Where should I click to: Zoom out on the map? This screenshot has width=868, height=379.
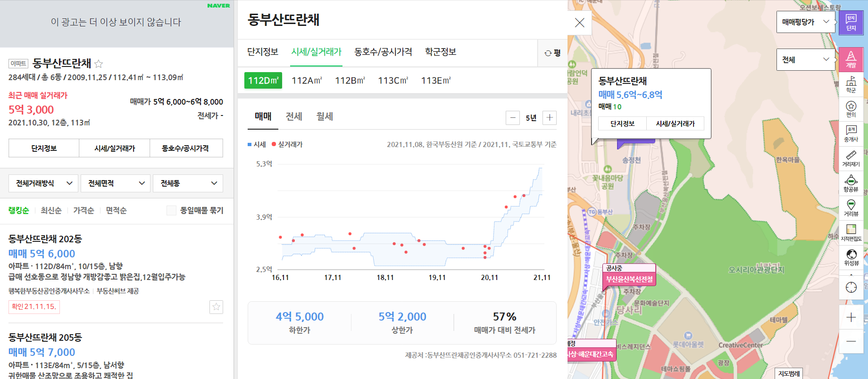coord(851,341)
